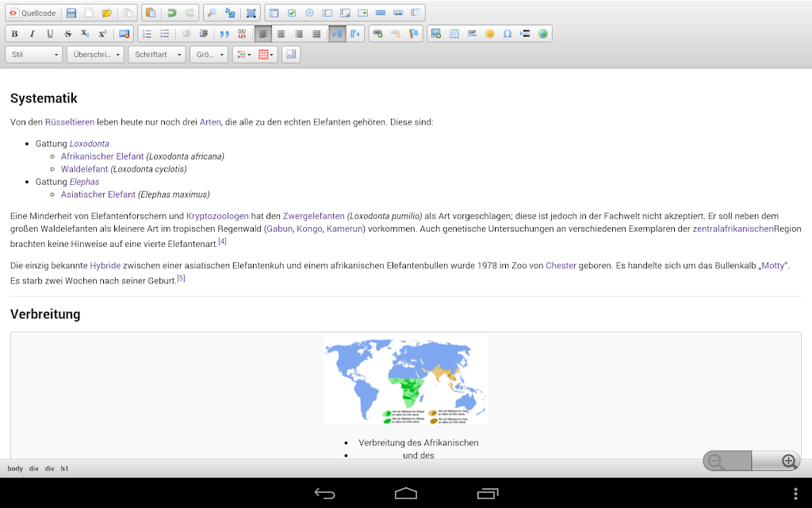Open the Stil dropdown

point(33,55)
